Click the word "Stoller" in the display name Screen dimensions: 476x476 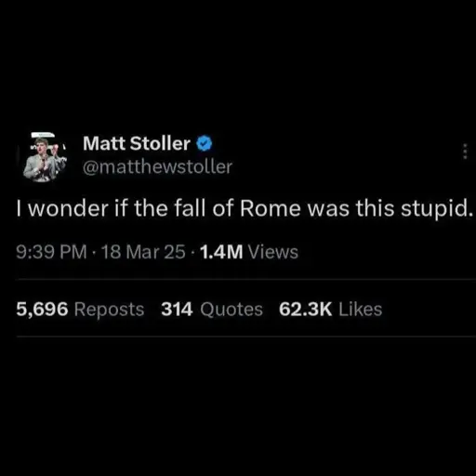160,143
